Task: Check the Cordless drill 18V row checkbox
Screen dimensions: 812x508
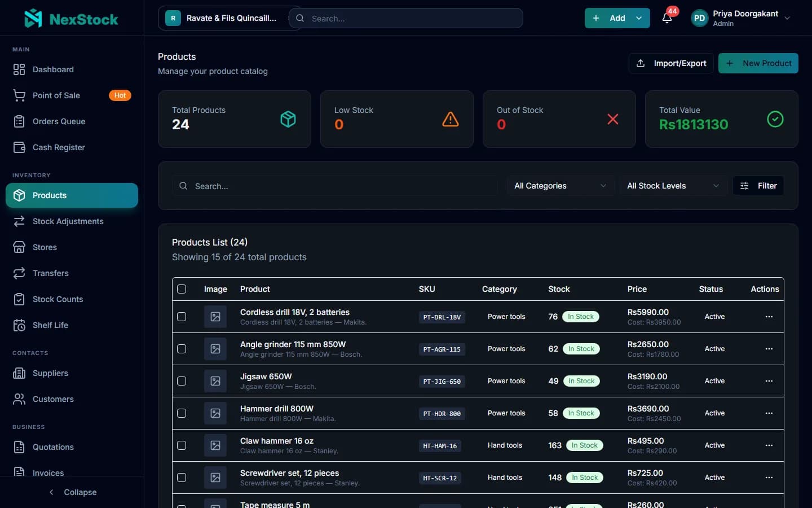Action: point(182,317)
